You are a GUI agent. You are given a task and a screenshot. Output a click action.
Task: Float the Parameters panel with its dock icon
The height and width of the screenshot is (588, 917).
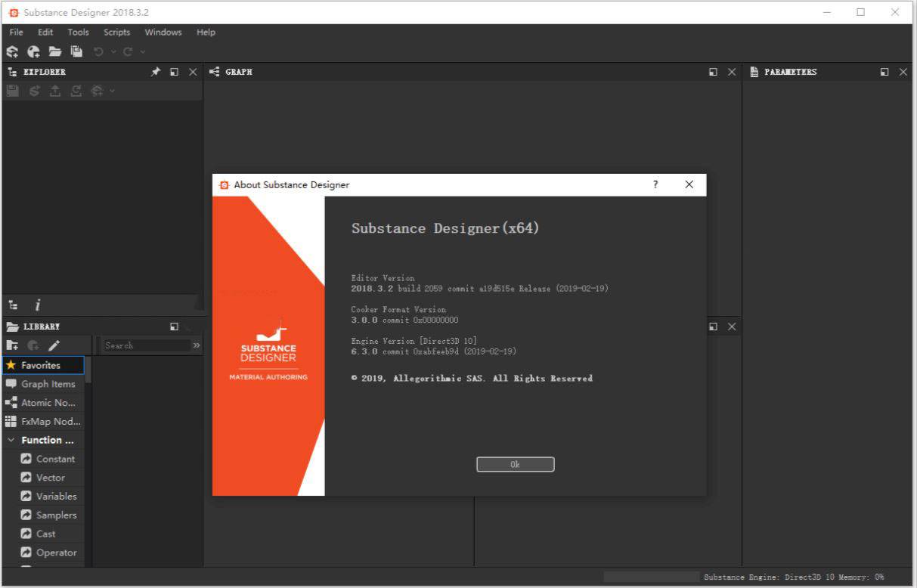[x=884, y=72]
